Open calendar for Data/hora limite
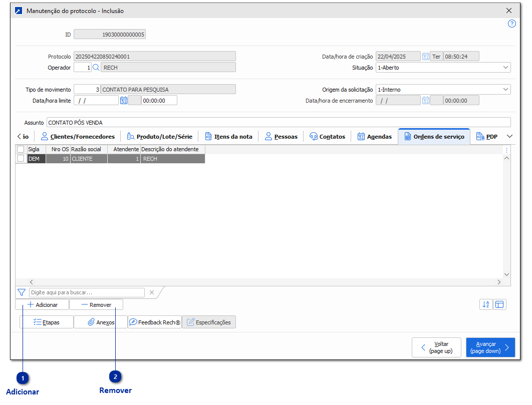 [124, 101]
